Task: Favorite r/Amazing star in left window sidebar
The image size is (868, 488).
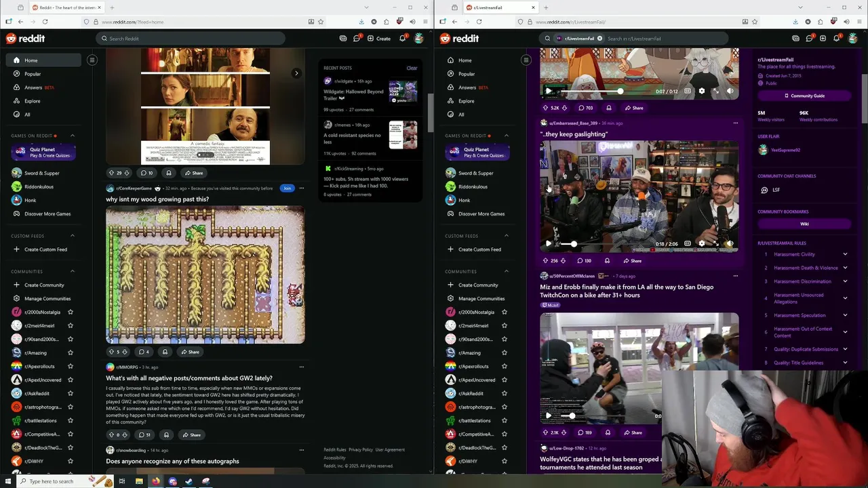Action: point(71,352)
